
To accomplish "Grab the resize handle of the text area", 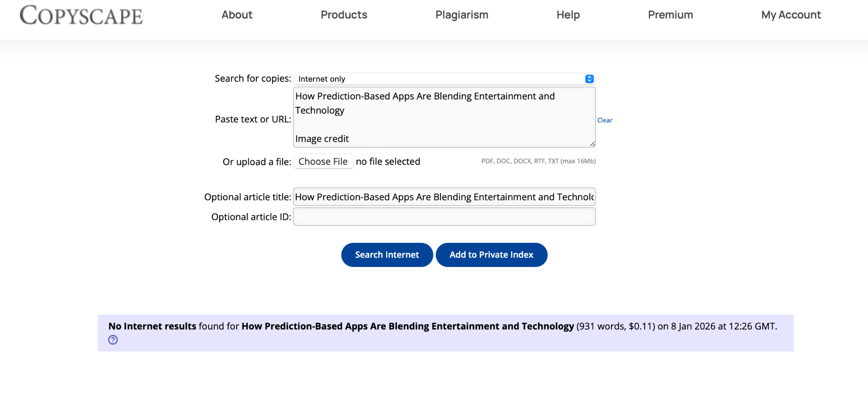I will coord(592,144).
